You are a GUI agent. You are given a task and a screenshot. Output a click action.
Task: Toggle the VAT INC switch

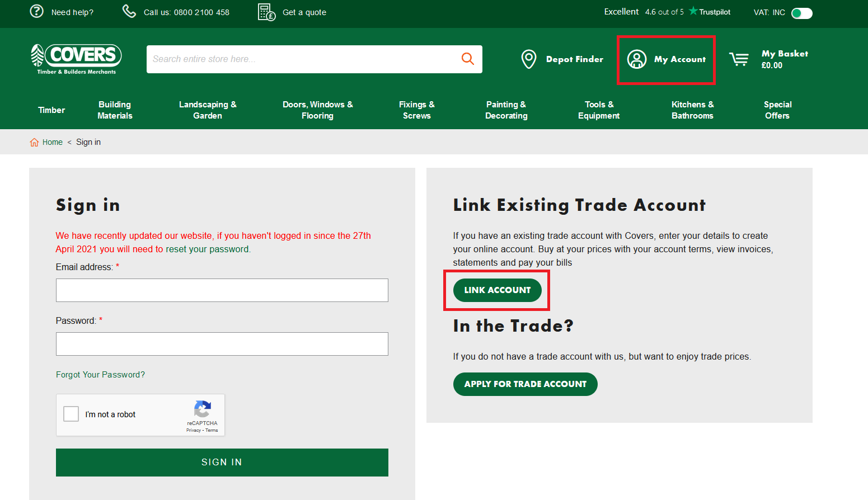coord(801,13)
